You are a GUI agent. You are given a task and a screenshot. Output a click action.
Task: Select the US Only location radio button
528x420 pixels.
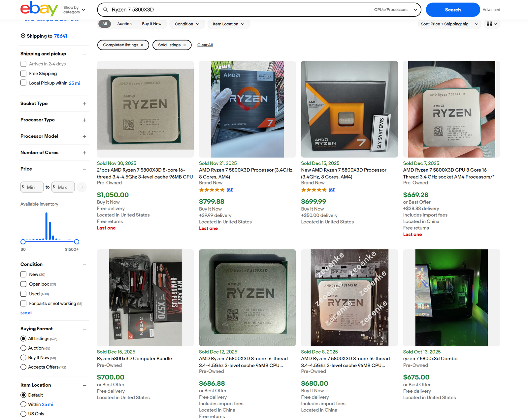point(23,413)
